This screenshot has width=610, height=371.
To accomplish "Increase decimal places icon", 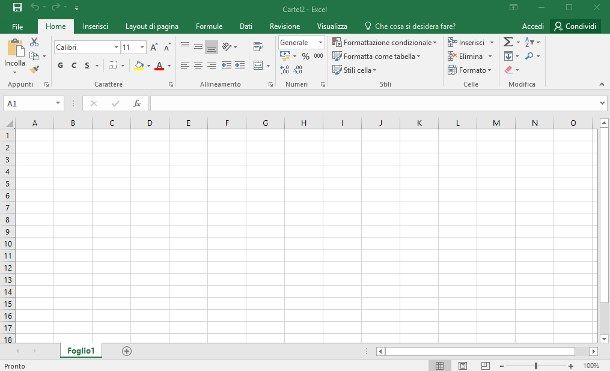I will (x=285, y=70).
